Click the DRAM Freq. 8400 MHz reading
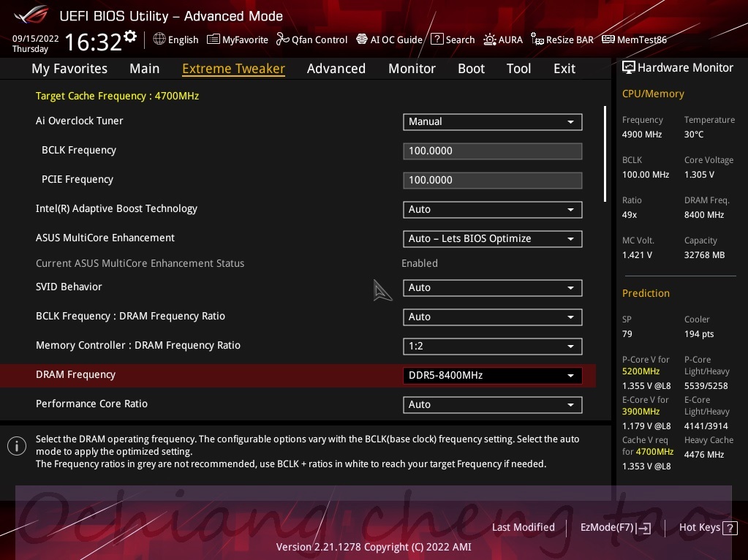 pos(707,208)
